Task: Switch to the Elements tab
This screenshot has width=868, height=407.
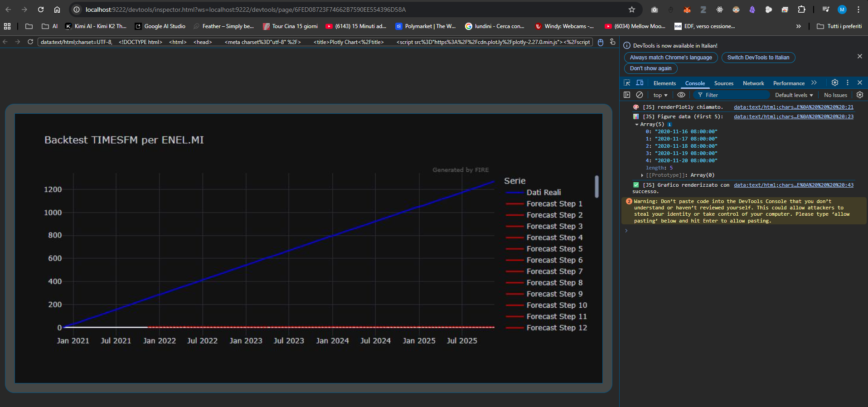Action: [664, 83]
